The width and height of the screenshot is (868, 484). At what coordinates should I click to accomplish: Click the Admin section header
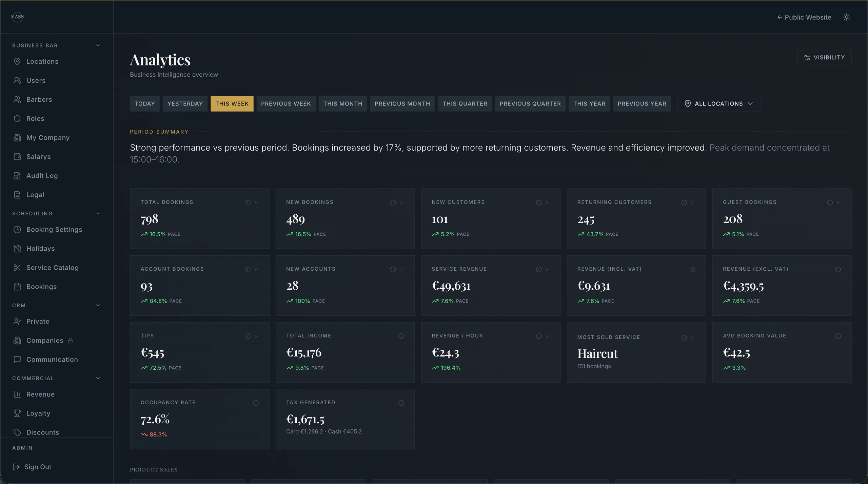(x=22, y=448)
